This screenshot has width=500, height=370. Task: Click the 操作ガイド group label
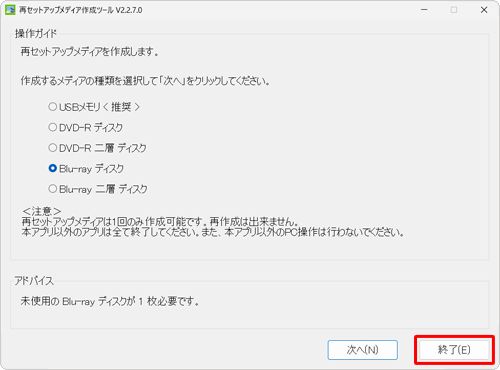pyautogui.click(x=36, y=33)
